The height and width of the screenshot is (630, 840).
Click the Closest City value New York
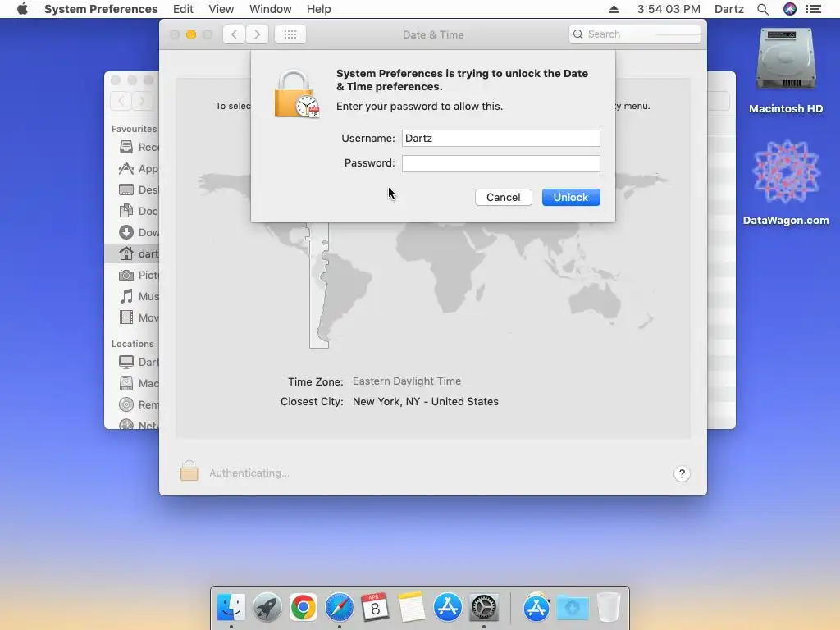click(x=426, y=401)
